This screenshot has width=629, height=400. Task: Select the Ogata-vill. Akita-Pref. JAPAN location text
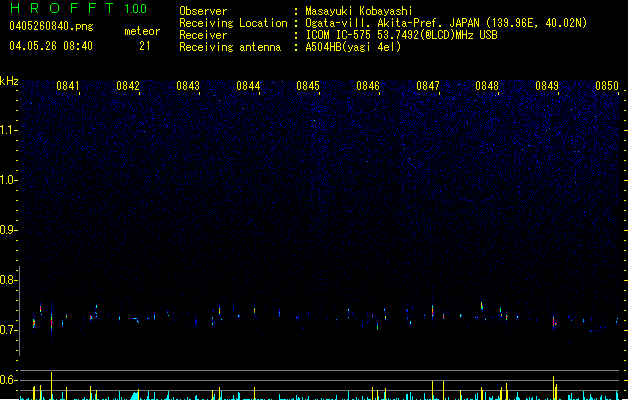tap(446, 23)
